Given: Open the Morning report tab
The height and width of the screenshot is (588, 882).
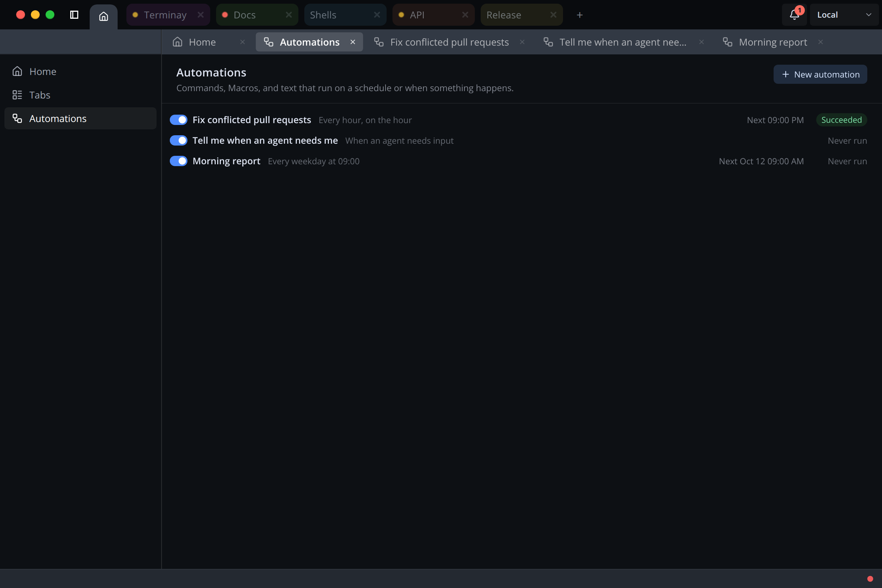Looking at the screenshot, I should click(773, 42).
